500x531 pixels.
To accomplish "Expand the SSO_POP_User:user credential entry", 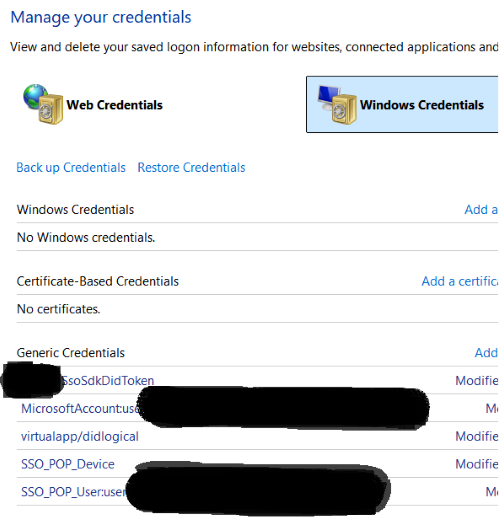I will pos(74,492).
